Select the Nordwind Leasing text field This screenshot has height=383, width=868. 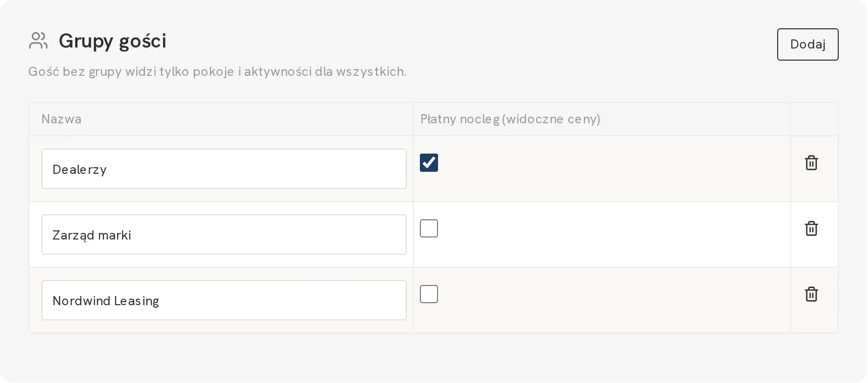click(224, 300)
